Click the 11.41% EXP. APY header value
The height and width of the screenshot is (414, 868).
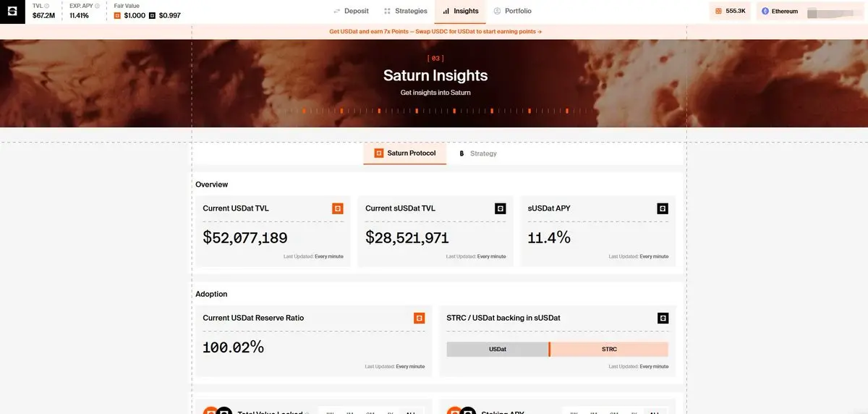coord(80,15)
